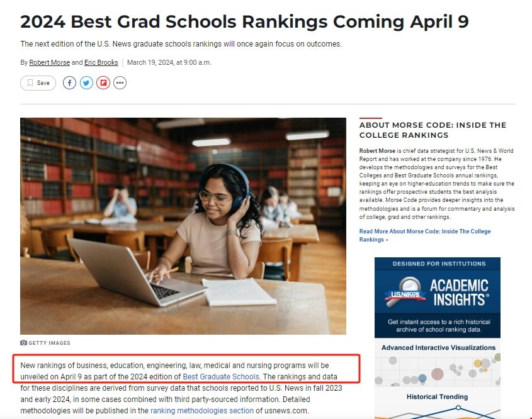The image size is (532, 419).
Task: Click the Historical Trending chart preview
Action: [x=437, y=407]
